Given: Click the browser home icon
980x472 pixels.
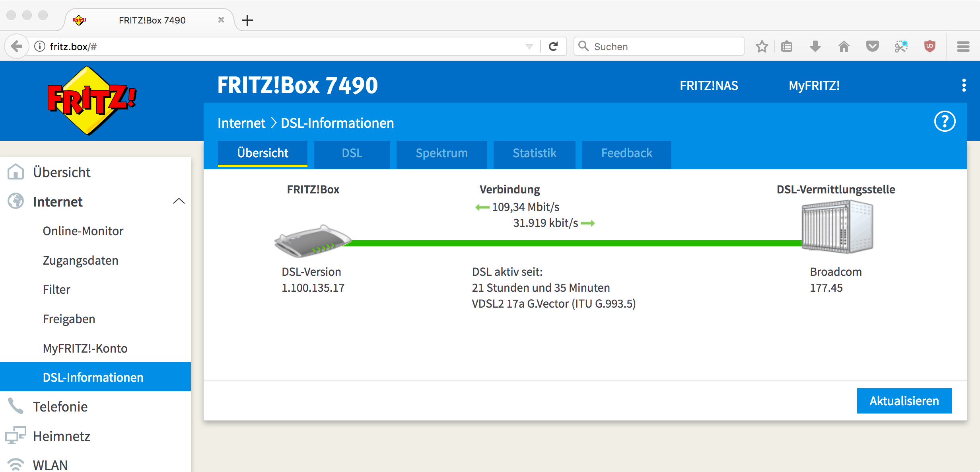Looking at the screenshot, I should coord(844,47).
